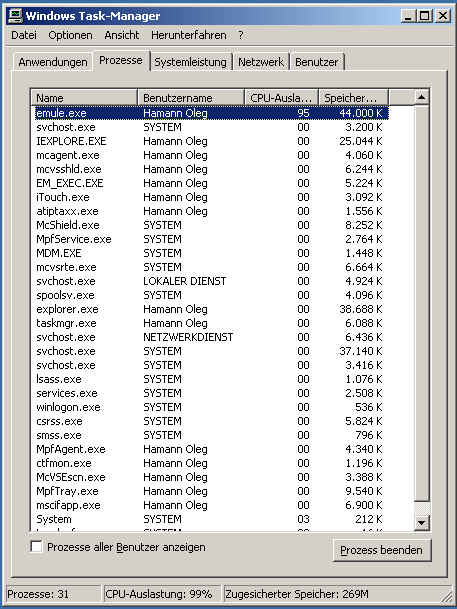Select the McShield.exe process

click(210, 225)
